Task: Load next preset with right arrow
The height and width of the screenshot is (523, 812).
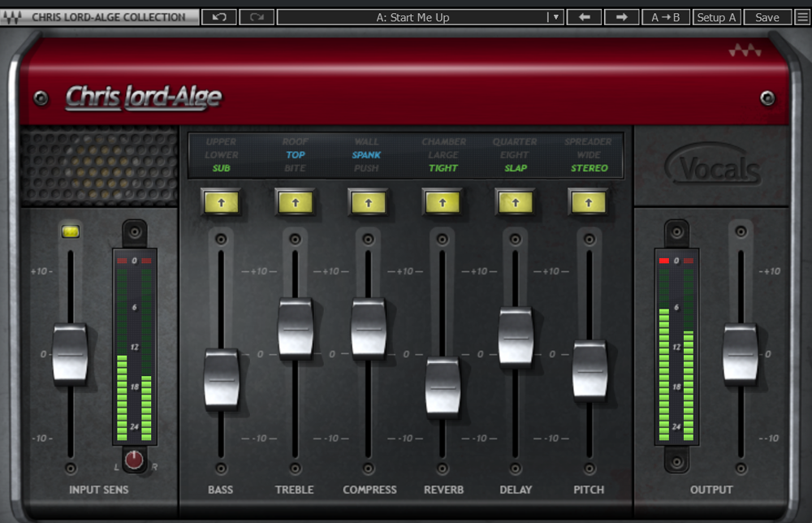Action: pyautogui.click(x=621, y=17)
